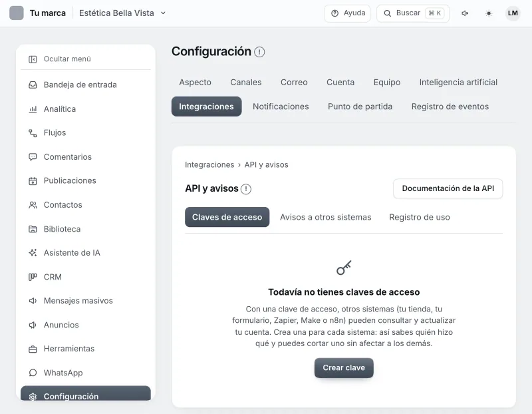Viewport: 532px width, 414px height.
Task: Click the Ocultar menú collapse icon
Action: [33, 59]
